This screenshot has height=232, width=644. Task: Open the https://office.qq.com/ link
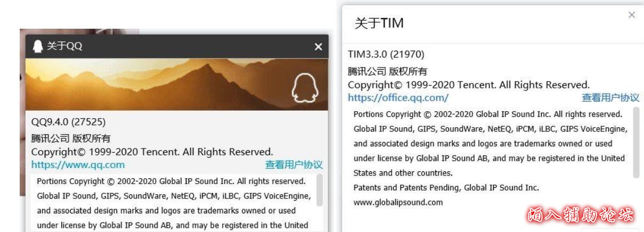[x=398, y=97]
